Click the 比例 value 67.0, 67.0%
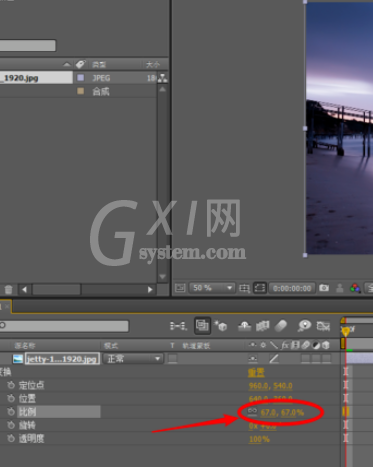Image resolution: width=373 pixels, height=467 pixels. point(282,412)
